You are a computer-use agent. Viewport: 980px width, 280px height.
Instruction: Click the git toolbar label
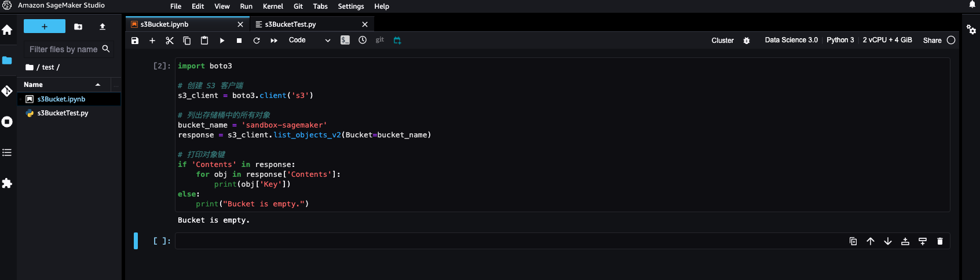pos(380,40)
